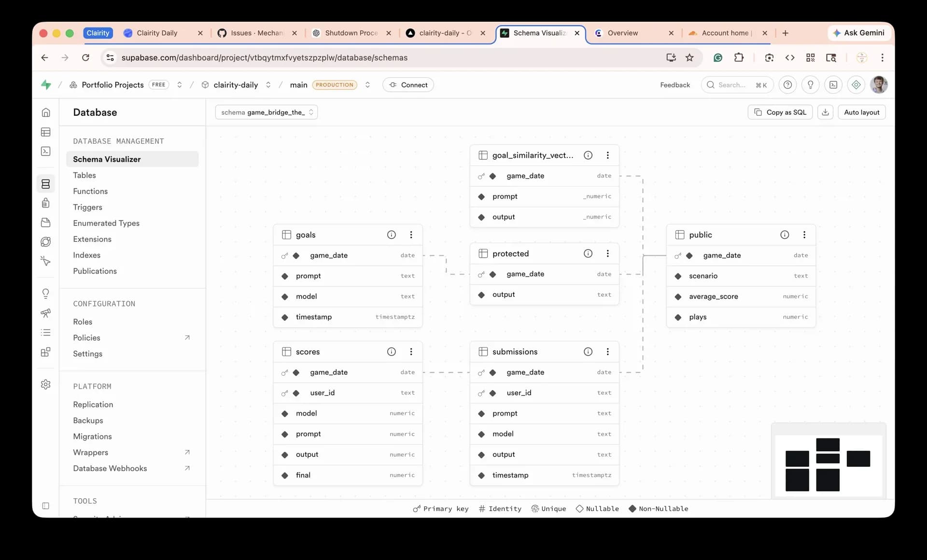Open the Advisors lightbulb sidebar icon

coord(46,294)
